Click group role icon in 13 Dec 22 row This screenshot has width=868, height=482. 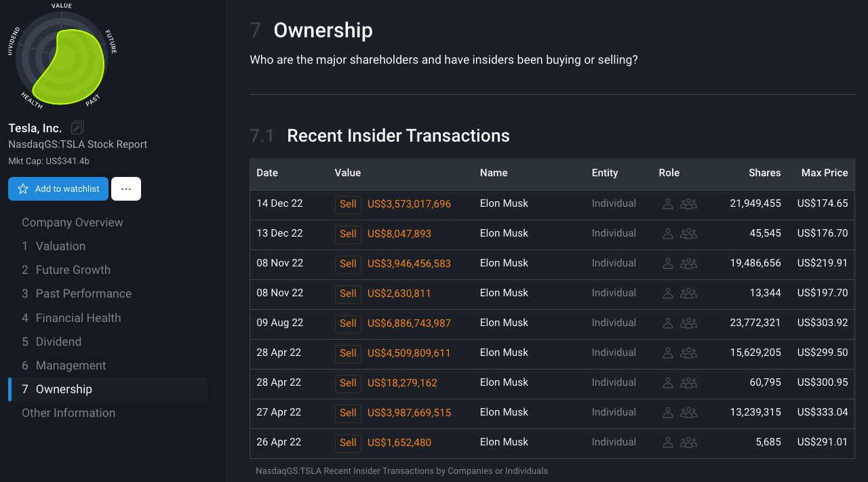click(688, 233)
